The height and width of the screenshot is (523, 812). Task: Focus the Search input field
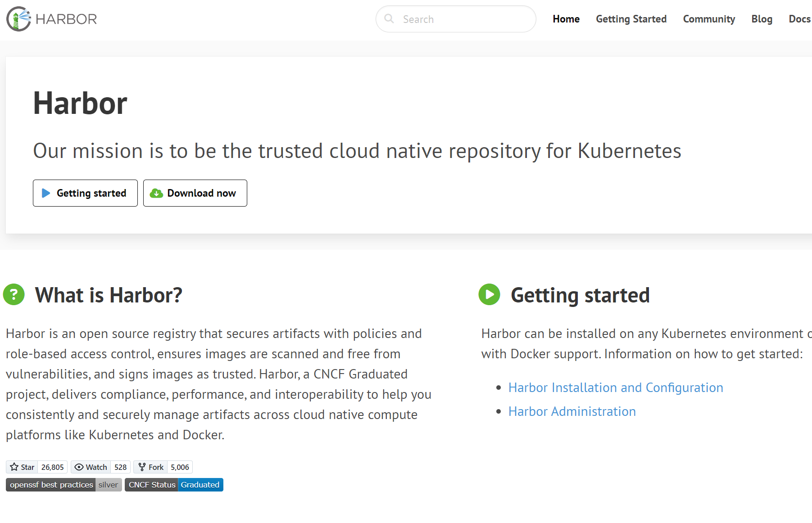coord(456,19)
